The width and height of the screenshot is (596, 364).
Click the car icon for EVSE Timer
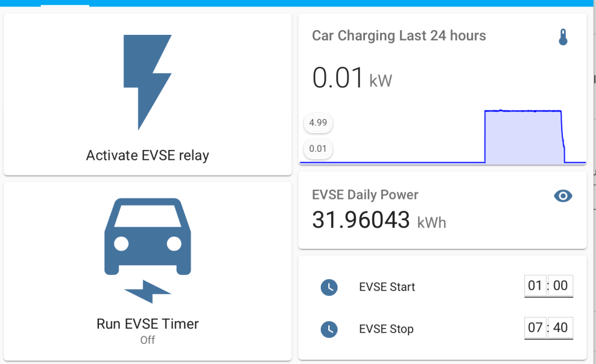pyautogui.click(x=147, y=236)
